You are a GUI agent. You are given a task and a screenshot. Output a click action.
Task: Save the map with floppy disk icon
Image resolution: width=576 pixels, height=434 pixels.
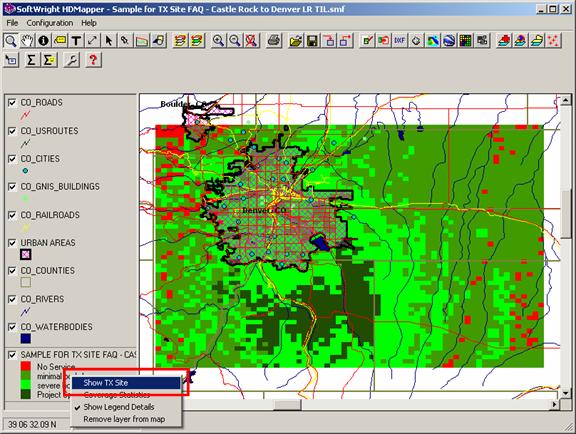(312, 40)
